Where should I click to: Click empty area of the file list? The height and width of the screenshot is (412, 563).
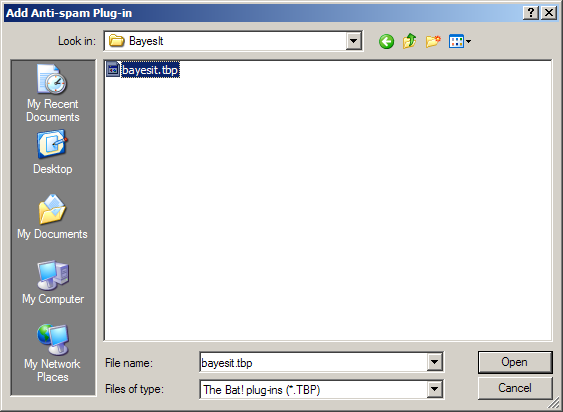[x=327, y=208]
